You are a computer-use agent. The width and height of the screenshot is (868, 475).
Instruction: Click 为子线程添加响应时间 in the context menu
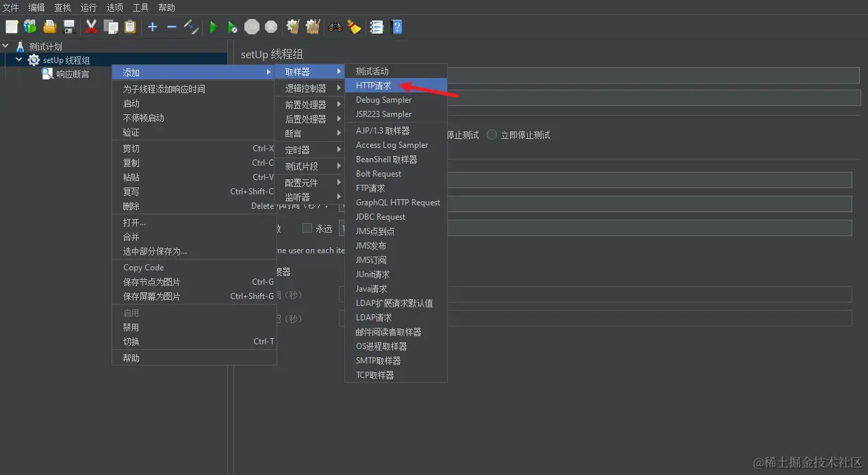[x=194, y=89]
